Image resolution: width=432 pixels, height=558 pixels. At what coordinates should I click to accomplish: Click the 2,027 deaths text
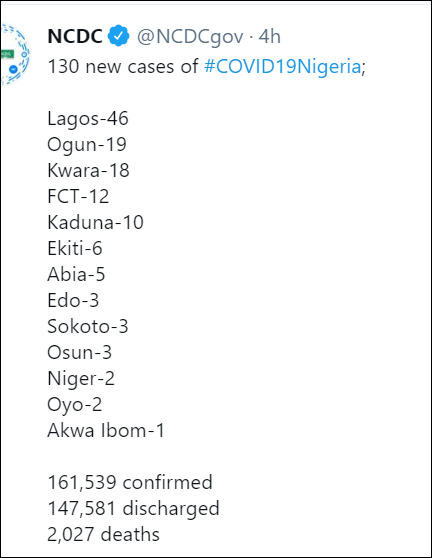[x=104, y=535]
